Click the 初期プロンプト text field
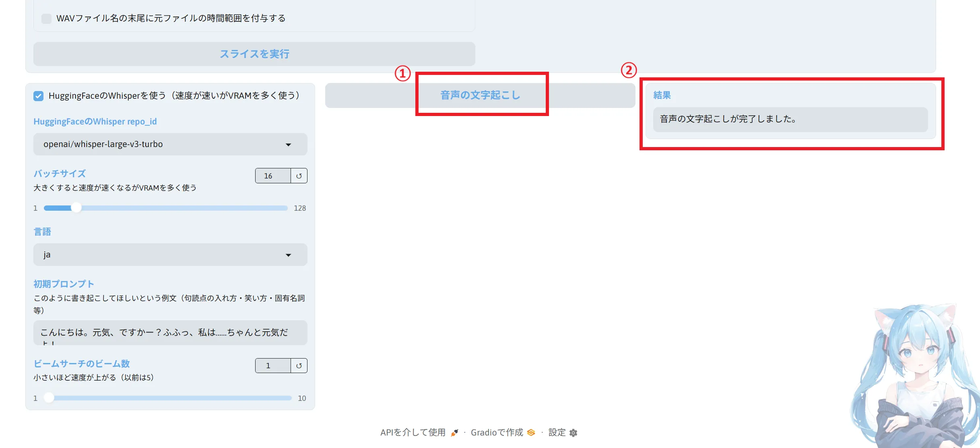 coord(170,333)
